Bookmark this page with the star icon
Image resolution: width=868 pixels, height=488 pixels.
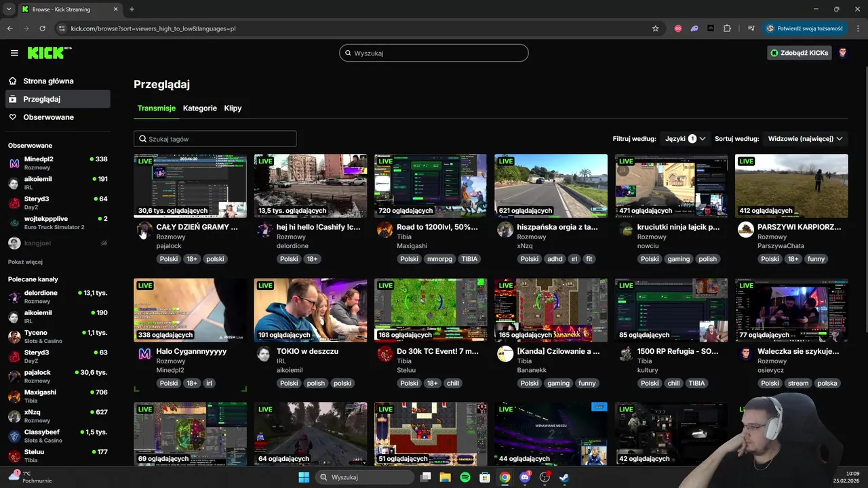click(655, 28)
